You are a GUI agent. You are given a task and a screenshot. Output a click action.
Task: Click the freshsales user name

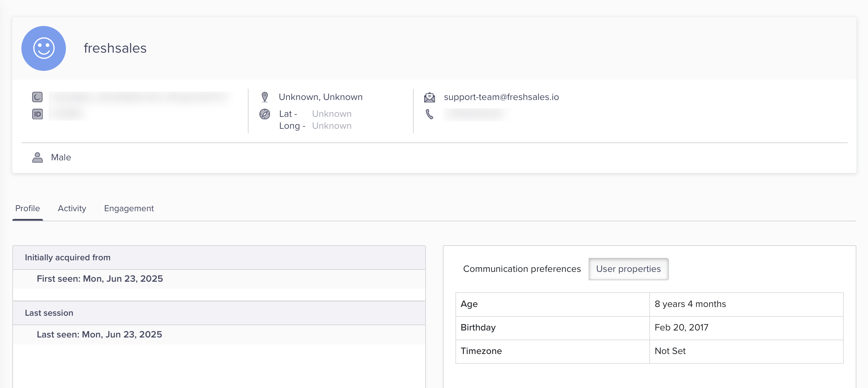pos(115,48)
